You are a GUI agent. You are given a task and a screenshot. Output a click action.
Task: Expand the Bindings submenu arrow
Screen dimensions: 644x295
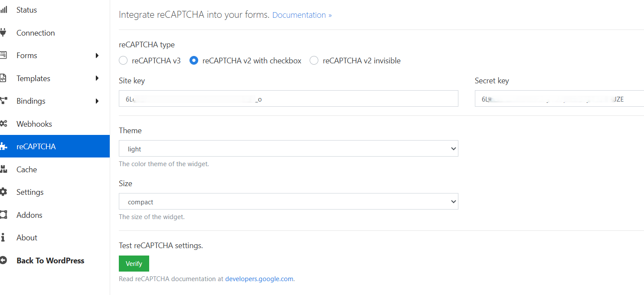[x=97, y=101]
